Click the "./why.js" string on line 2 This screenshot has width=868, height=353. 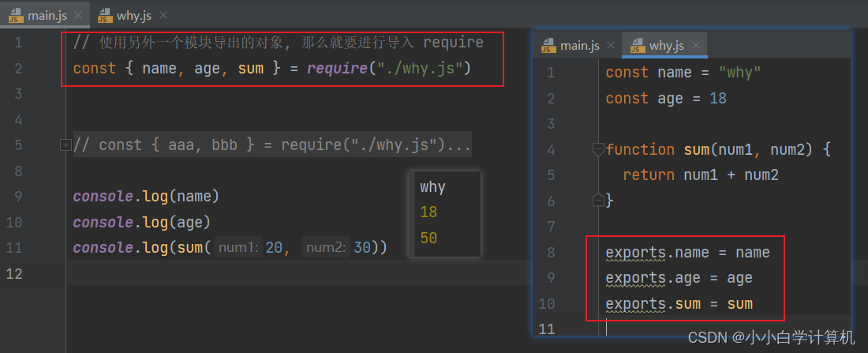[418, 69]
